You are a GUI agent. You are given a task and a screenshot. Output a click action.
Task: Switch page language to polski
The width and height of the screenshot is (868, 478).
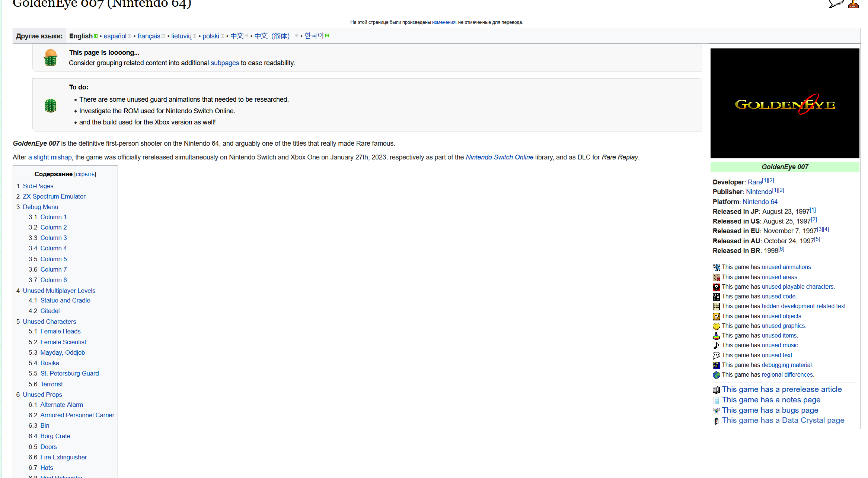pos(211,36)
